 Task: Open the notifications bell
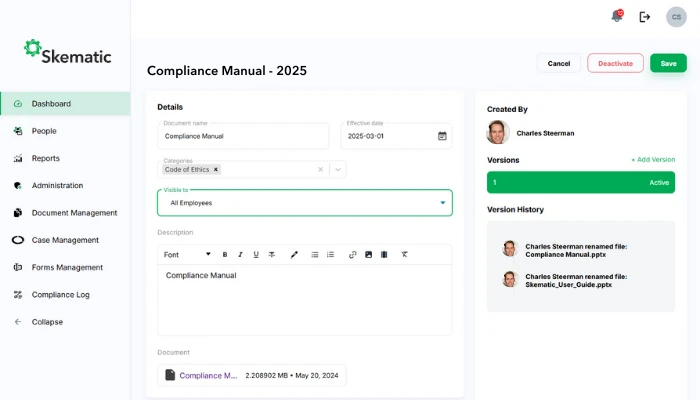coord(617,16)
